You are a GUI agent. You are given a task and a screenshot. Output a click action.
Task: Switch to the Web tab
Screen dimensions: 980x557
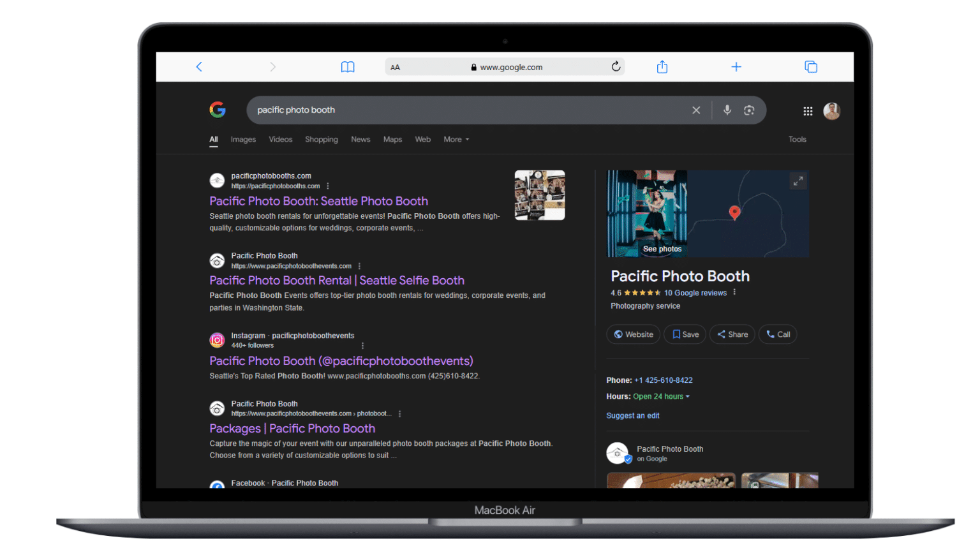pos(423,139)
